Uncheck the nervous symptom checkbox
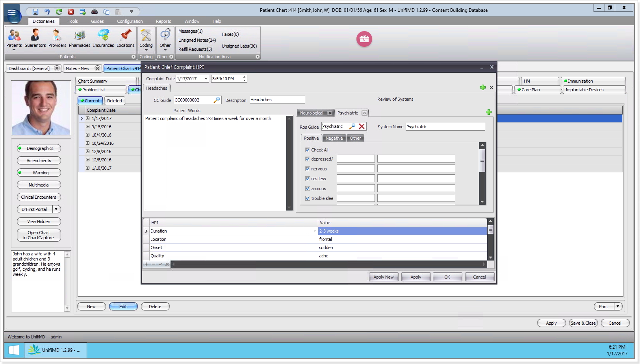Image resolution: width=640 pixels, height=364 pixels. click(x=308, y=169)
